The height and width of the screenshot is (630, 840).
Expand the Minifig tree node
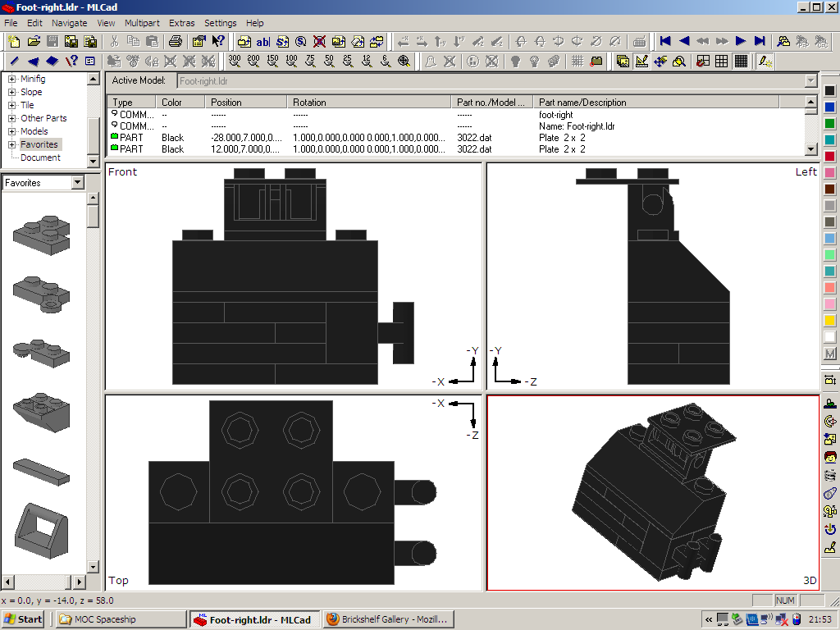click(x=12, y=79)
